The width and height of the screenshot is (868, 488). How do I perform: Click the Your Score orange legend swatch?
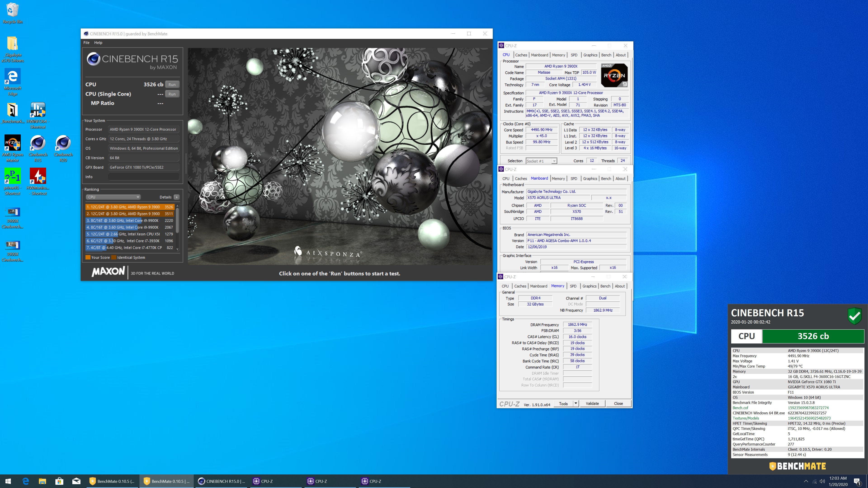(88, 257)
